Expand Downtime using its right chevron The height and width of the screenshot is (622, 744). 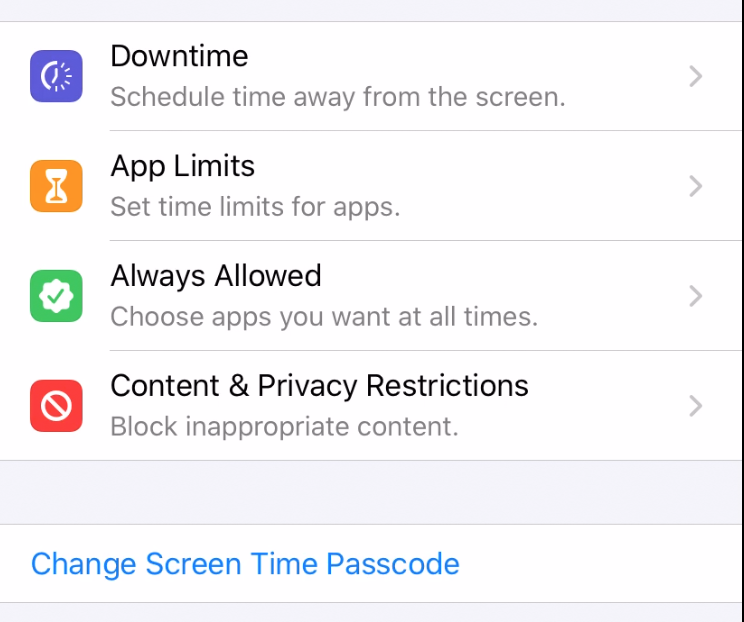(695, 76)
